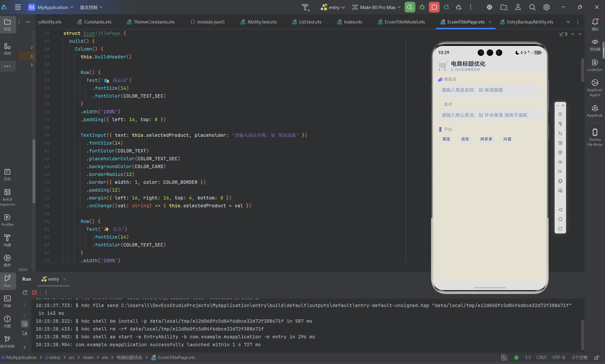The image size is (605, 364).
Task: Open IDE settings gear icon
Action: [x=546, y=7]
